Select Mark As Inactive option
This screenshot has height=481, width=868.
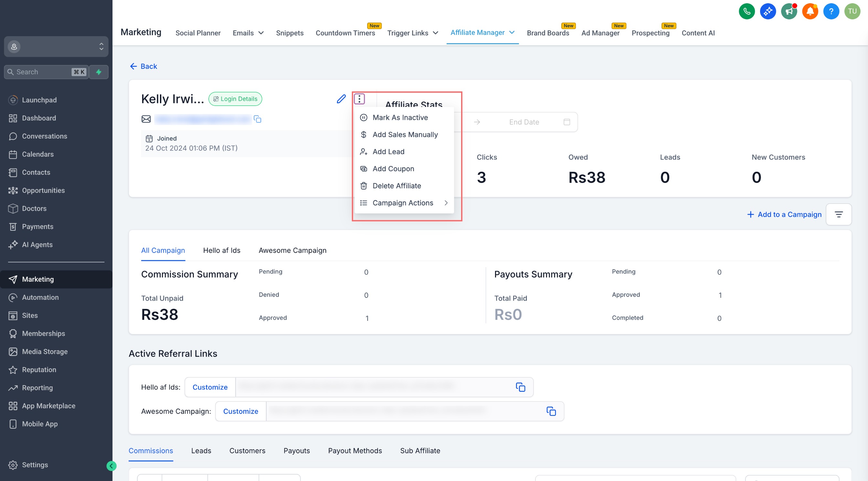pos(400,118)
